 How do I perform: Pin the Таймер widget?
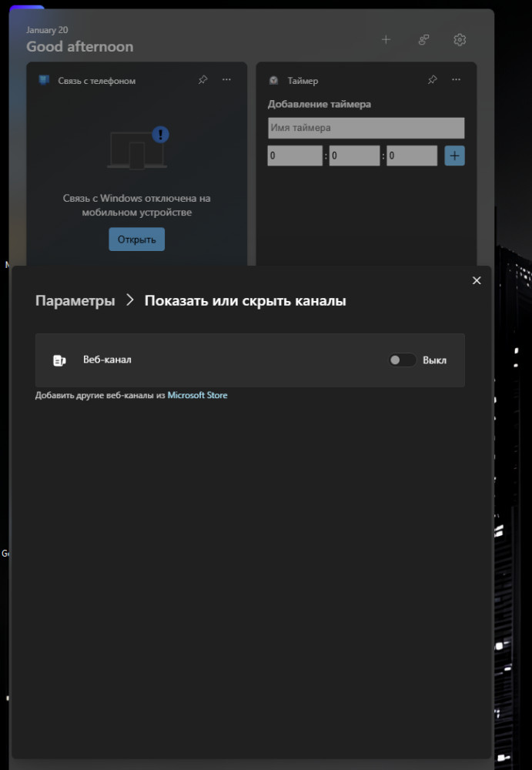[x=432, y=80]
